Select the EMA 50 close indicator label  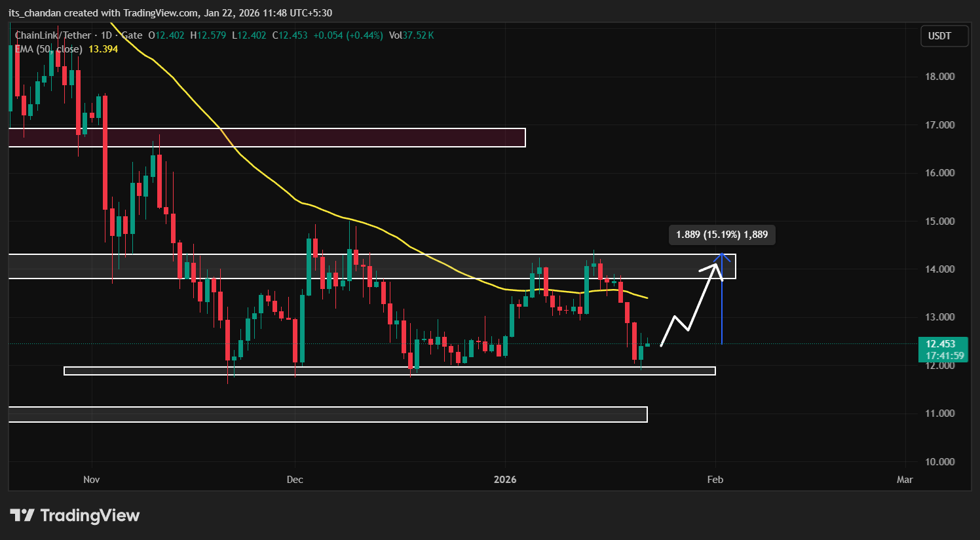48,49
